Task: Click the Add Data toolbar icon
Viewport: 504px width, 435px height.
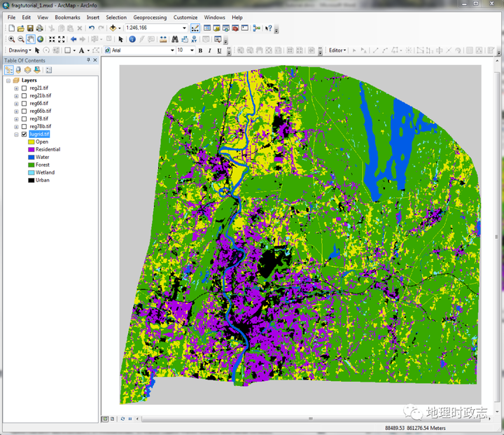Action: (x=113, y=28)
